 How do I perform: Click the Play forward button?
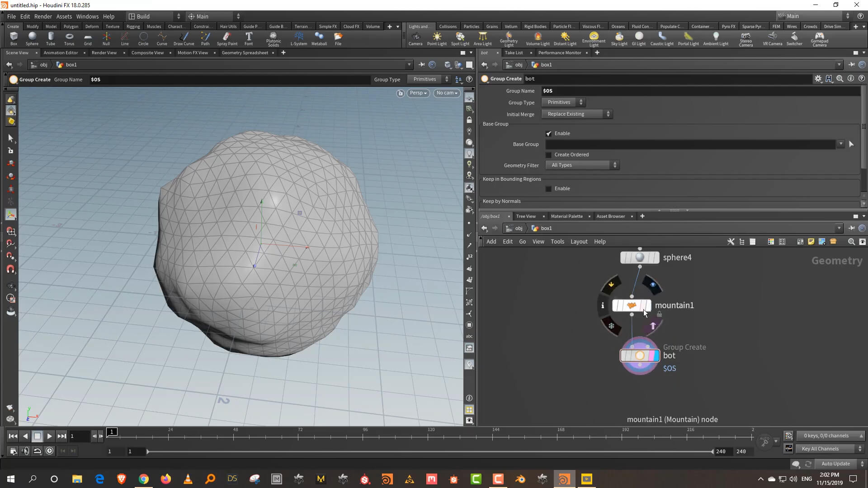(49, 436)
